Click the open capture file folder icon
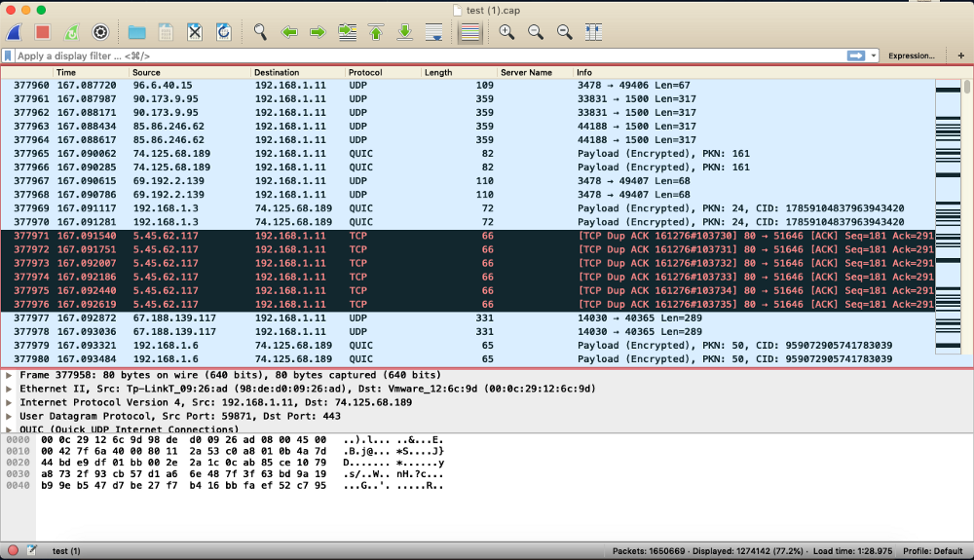 click(136, 32)
